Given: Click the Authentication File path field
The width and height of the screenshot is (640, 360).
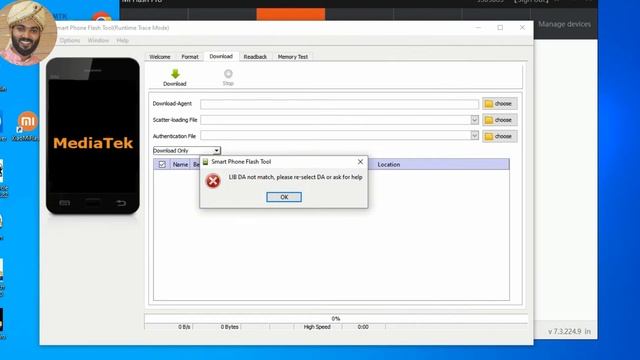Looking at the screenshot, I should pos(336,136).
